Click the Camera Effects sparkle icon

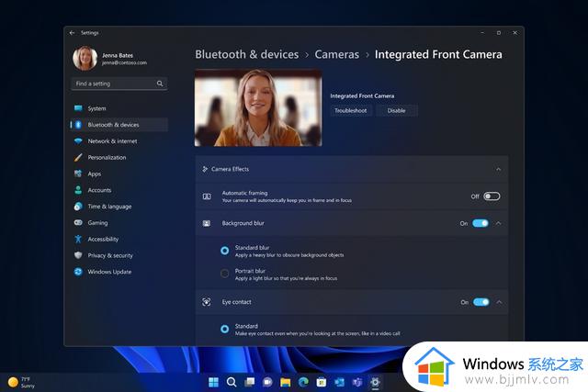[205, 169]
